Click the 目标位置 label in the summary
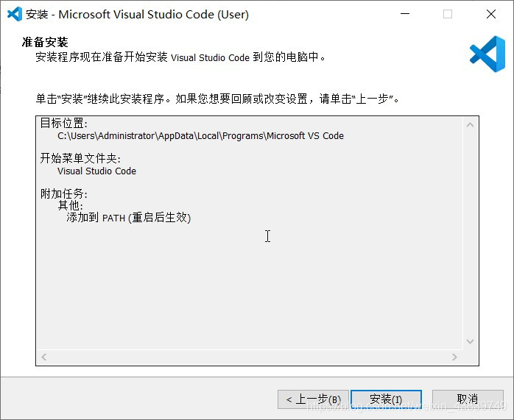Screen dimensions: 514x420 64,124
